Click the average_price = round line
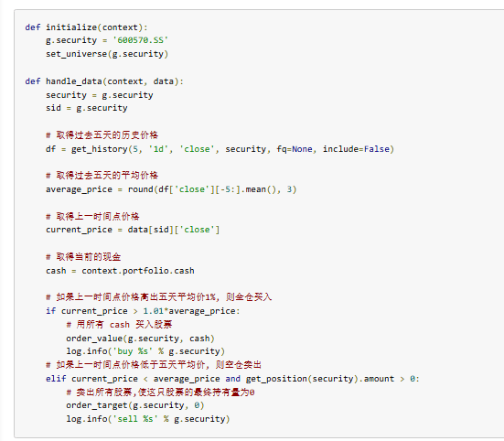The width and height of the screenshot is (504, 441). [x=171, y=189]
